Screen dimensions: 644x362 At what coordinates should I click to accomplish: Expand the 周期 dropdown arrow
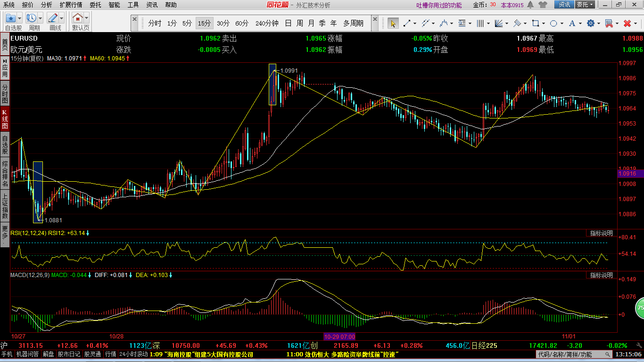click(x=41, y=18)
